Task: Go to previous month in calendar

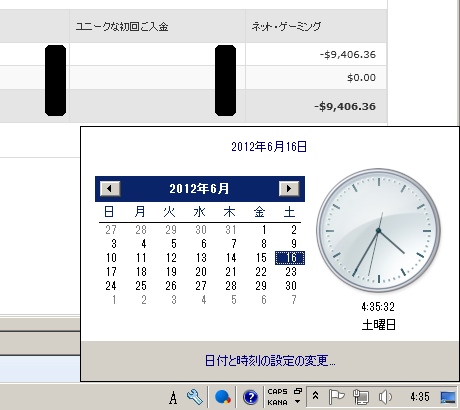Action: pos(110,189)
